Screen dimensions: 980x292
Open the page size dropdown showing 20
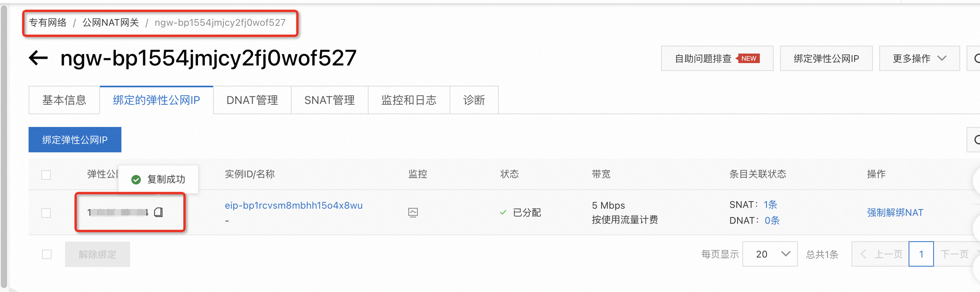770,254
